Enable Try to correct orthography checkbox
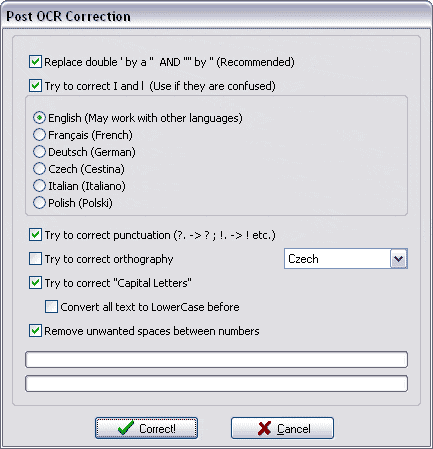The width and height of the screenshot is (433, 449). click(35, 259)
